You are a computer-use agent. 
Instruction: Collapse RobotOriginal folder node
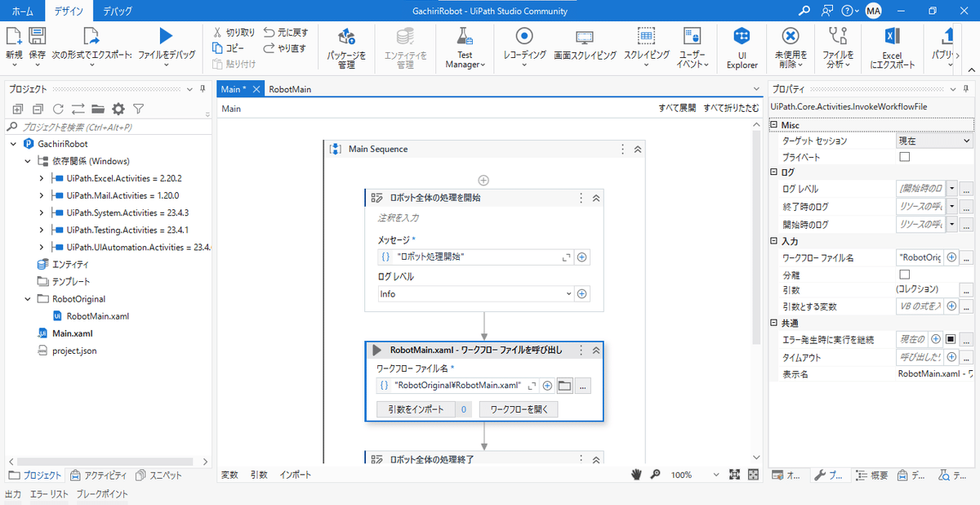[27, 299]
